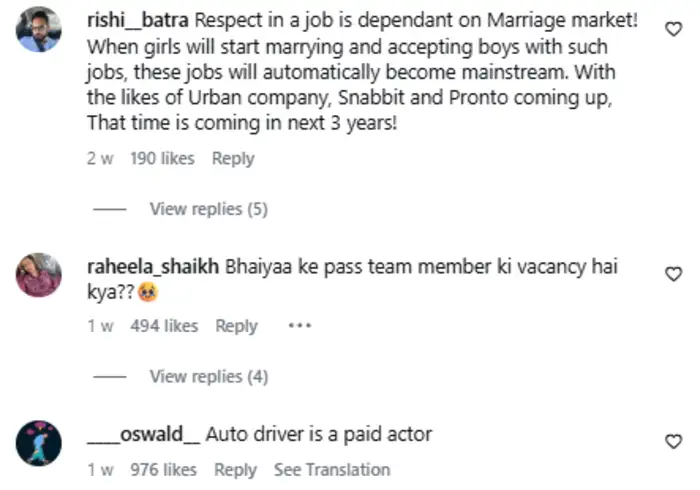Like raheela_shaikh's comment with heart

click(x=674, y=273)
